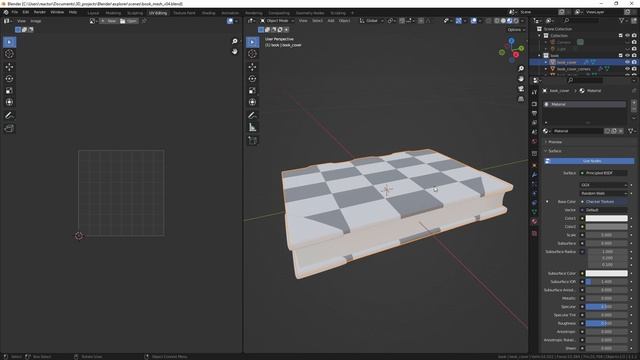Select the Annotate tool in UV editor toolbar
The image size is (640, 360).
[x=9, y=116]
